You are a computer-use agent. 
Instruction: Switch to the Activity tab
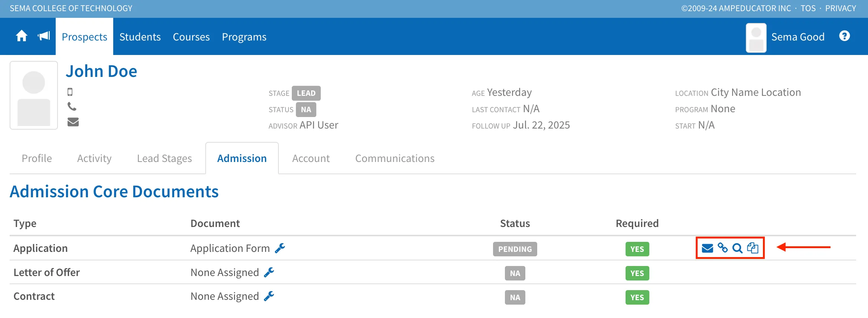[94, 158]
